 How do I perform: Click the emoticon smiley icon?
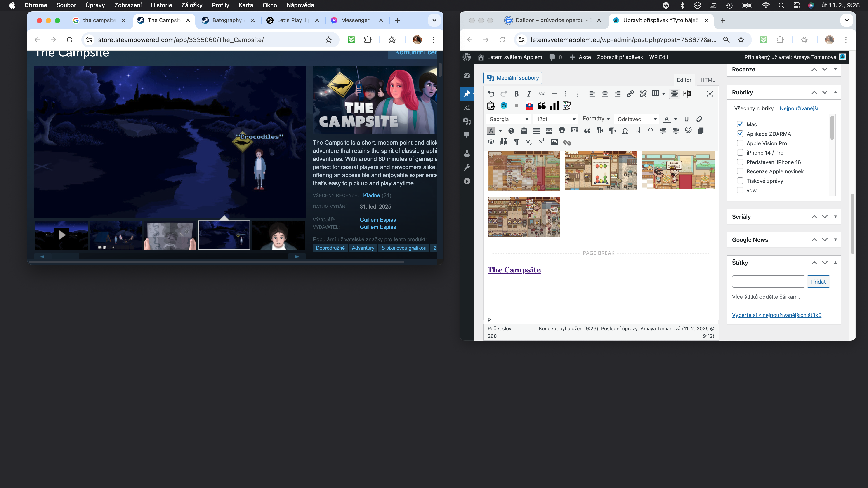(688, 130)
